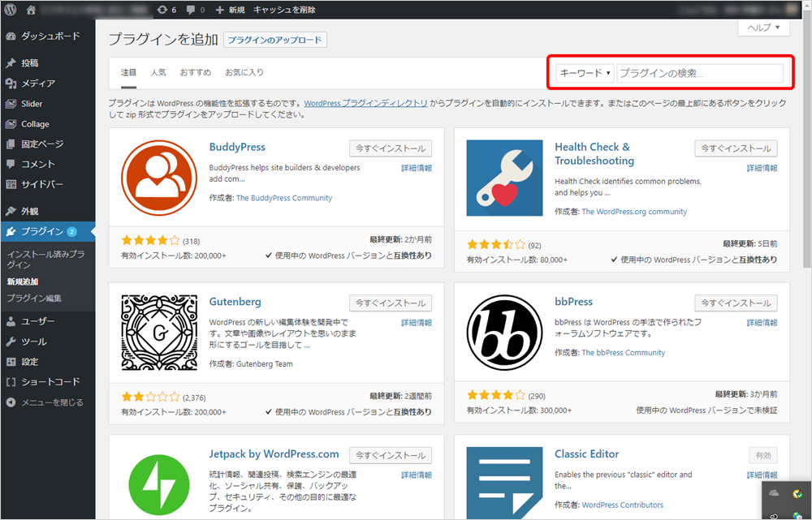Click the ツール wrench icon in sidebar
Screen dimensions: 812x520
(x=11, y=342)
